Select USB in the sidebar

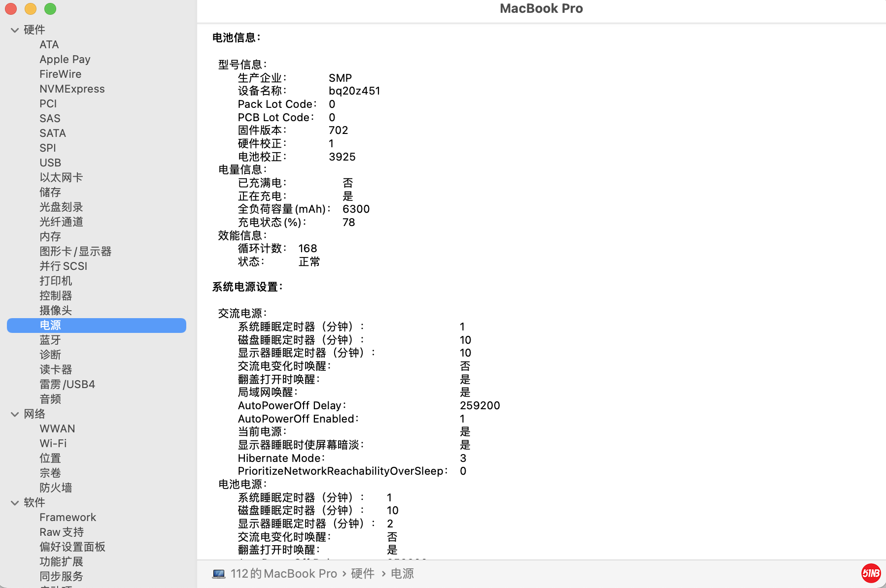click(50, 163)
